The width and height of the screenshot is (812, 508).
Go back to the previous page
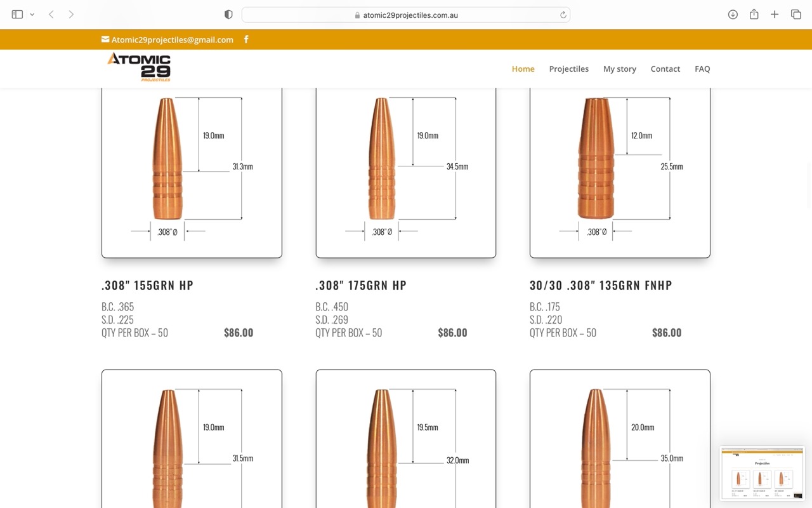[x=51, y=14]
